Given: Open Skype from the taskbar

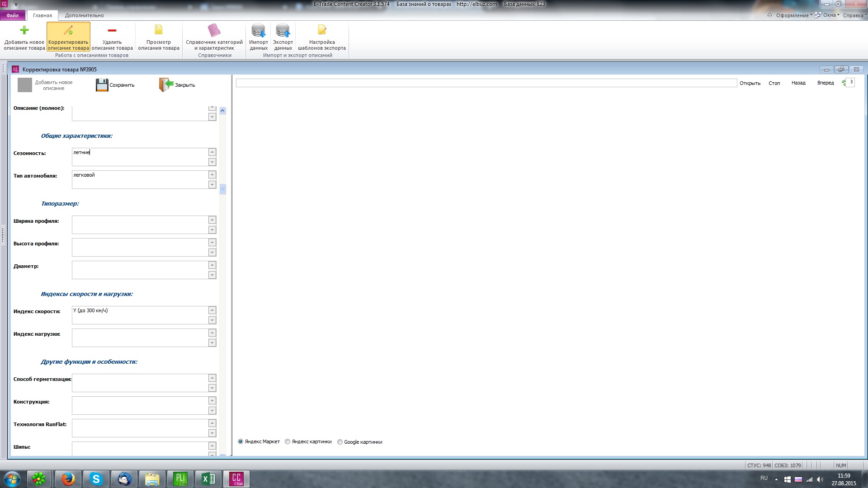Looking at the screenshot, I should click(x=96, y=479).
